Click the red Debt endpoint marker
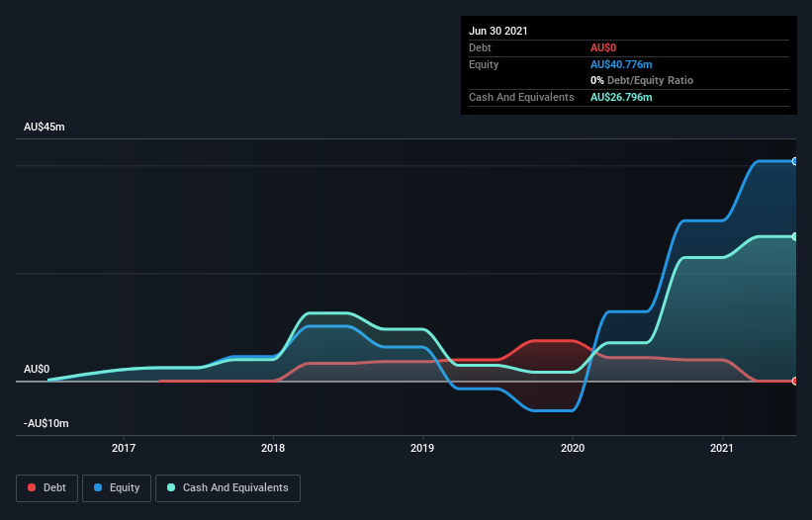The image size is (812, 520). coord(794,381)
